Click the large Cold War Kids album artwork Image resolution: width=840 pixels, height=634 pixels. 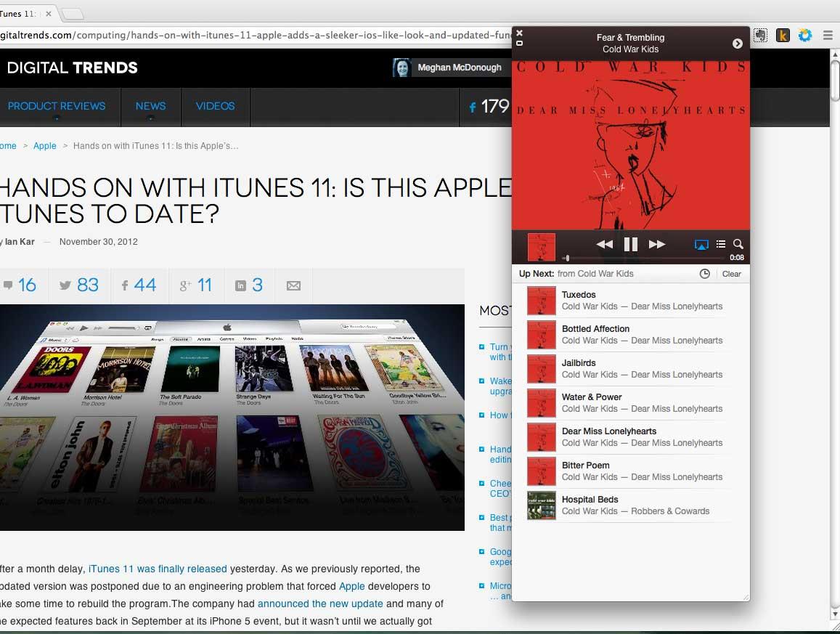click(x=630, y=145)
